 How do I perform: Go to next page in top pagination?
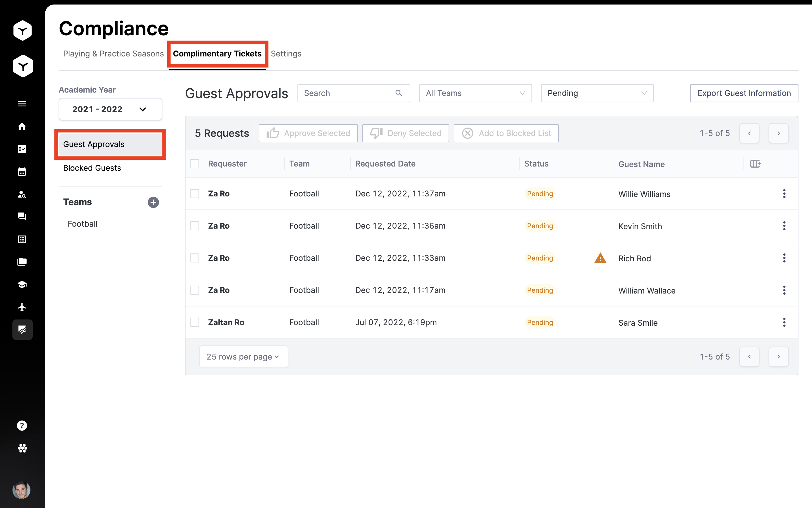(779, 133)
